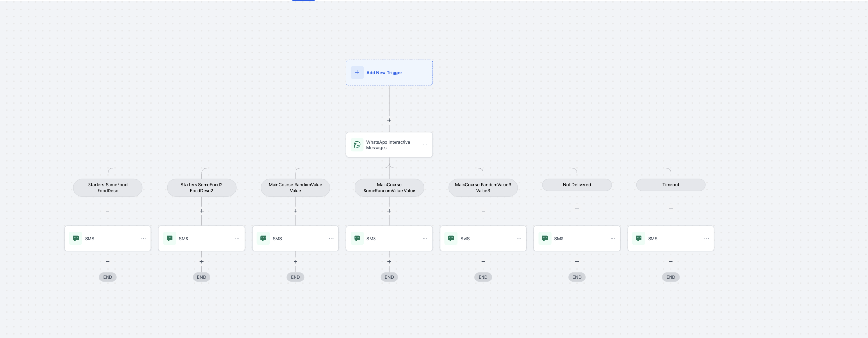Screen dimensions: 868x338
Task: Click the WhatsApp Interactive Messages icon
Action: coord(357,145)
